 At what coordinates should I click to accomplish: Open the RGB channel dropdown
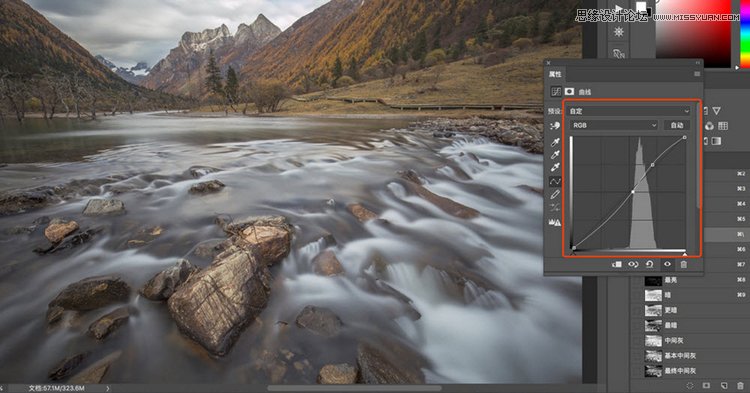614,125
